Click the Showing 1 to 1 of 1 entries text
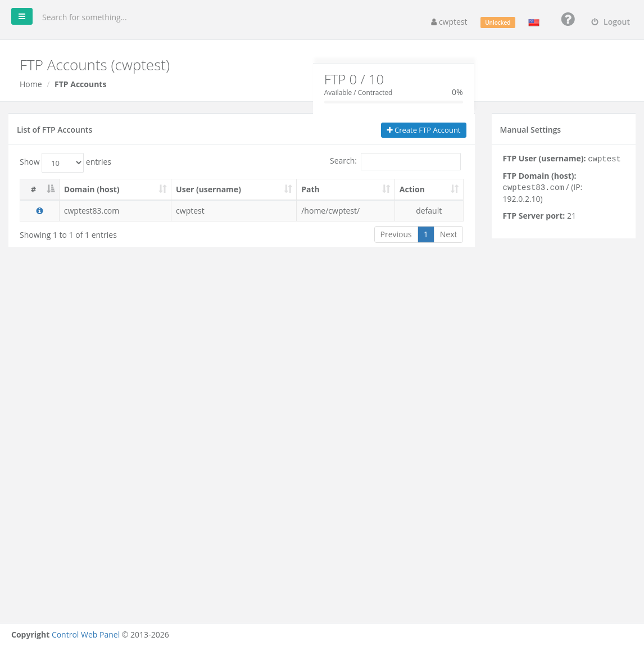The width and height of the screenshot is (644, 646). point(69,235)
